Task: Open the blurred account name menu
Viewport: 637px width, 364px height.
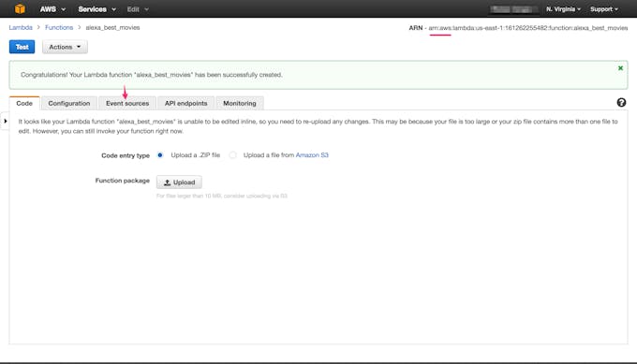Action: pos(513,9)
